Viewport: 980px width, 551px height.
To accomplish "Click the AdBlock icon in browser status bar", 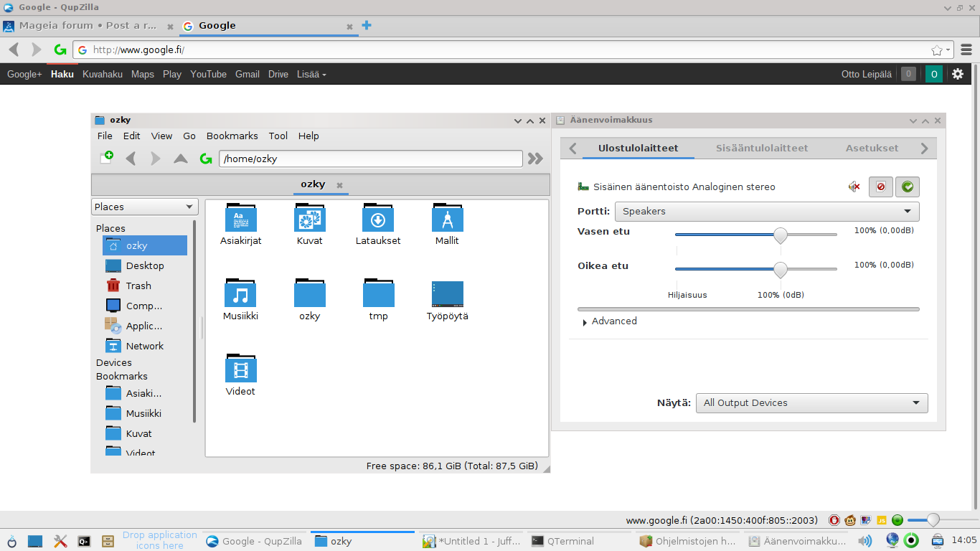I will coord(834,520).
